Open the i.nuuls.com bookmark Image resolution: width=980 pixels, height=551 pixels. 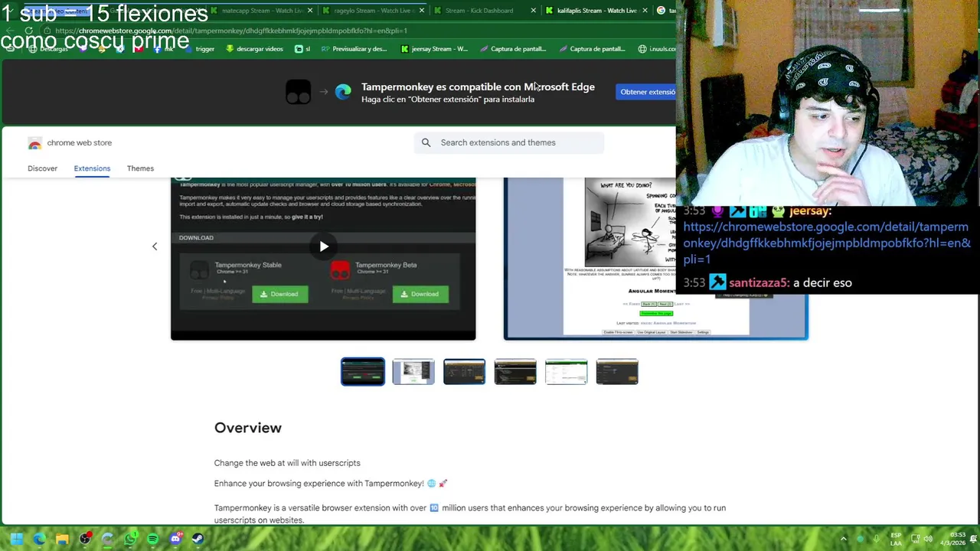658,49
